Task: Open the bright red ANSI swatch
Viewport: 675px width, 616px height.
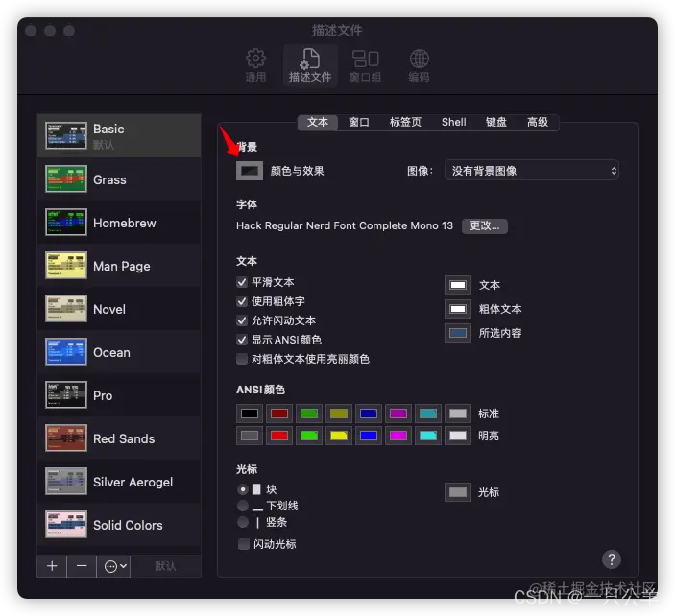Action: coord(279,436)
